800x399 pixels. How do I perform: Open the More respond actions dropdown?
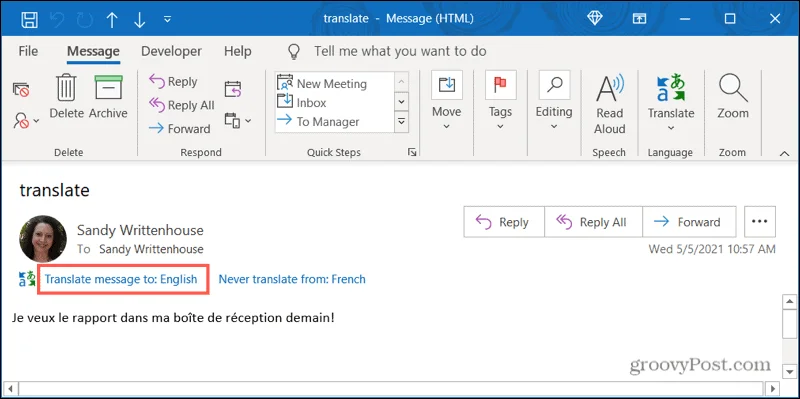coord(238,121)
